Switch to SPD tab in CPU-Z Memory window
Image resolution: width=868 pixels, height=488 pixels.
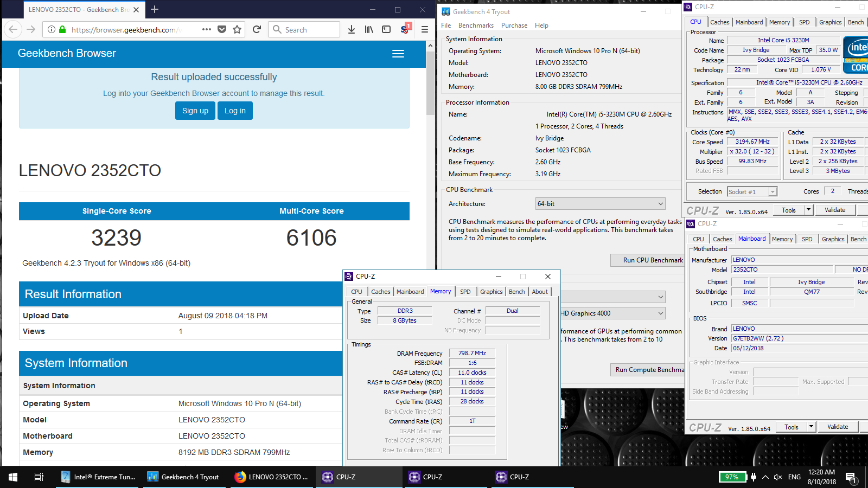pos(465,292)
